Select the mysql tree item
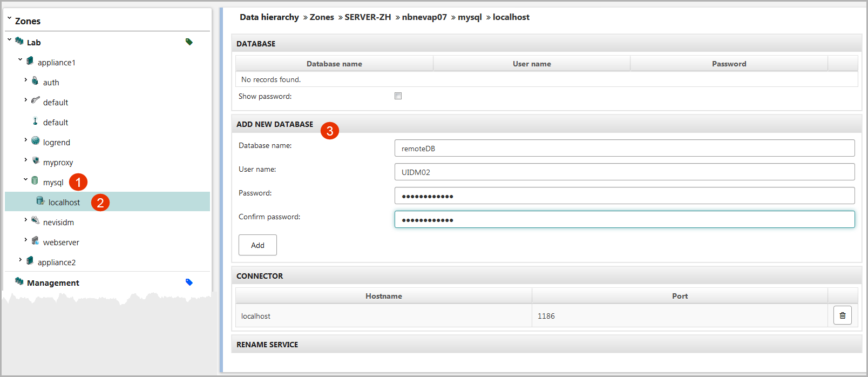This screenshot has width=868, height=377. point(53,183)
